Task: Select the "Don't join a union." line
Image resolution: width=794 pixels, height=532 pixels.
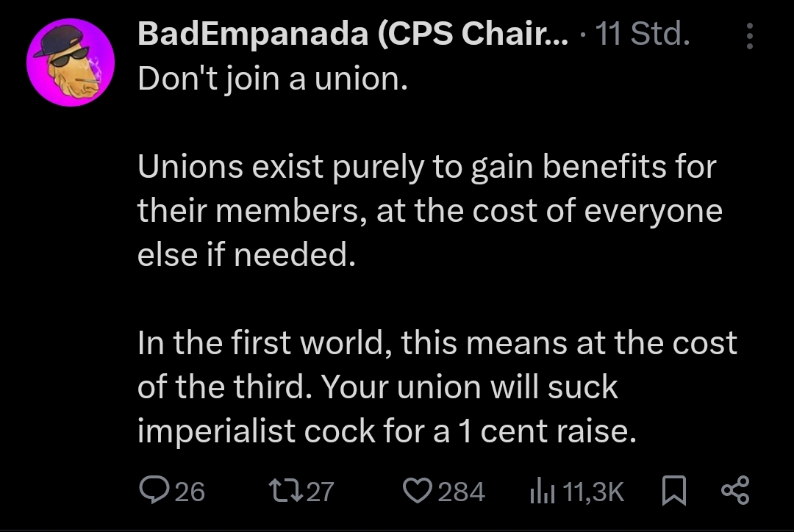Action: coord(273,79)
